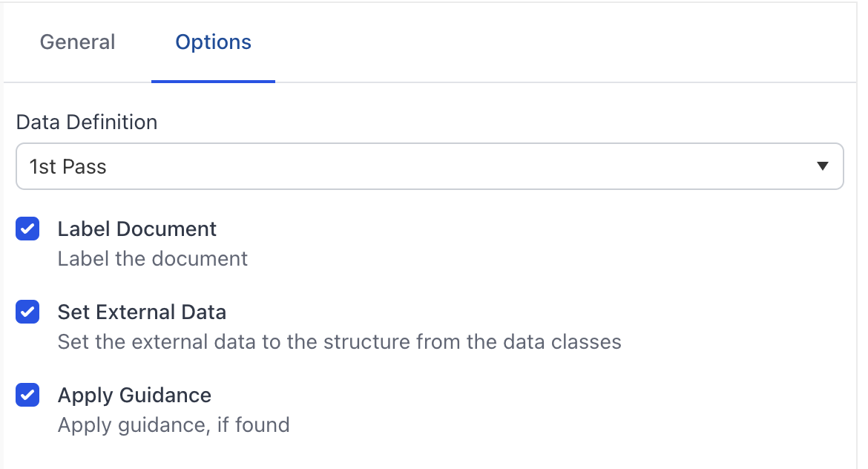868x469 pixels.
Task: Click the Apply Guidance text label
Action: tap(134, 395)
